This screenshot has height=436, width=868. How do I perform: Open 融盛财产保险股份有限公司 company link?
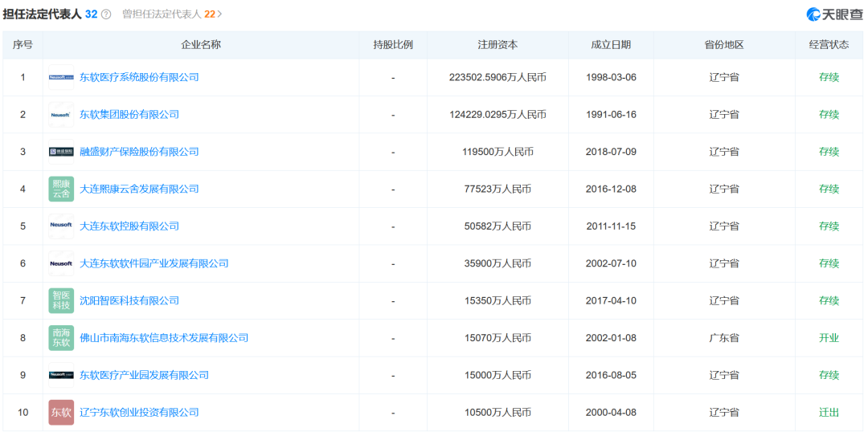point(139,152)
